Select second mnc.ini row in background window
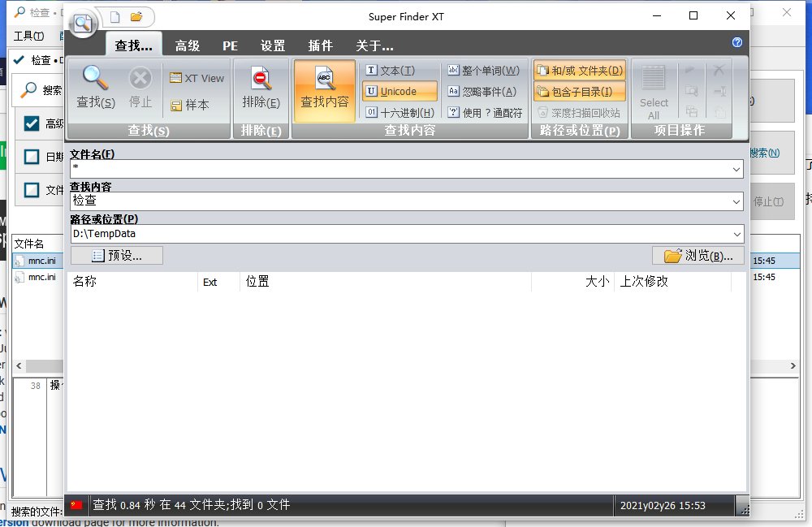 (x=37, y=277)
